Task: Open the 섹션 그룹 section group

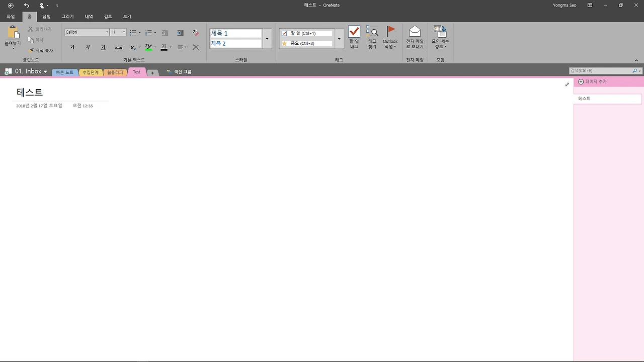Action: click(179, 72)
